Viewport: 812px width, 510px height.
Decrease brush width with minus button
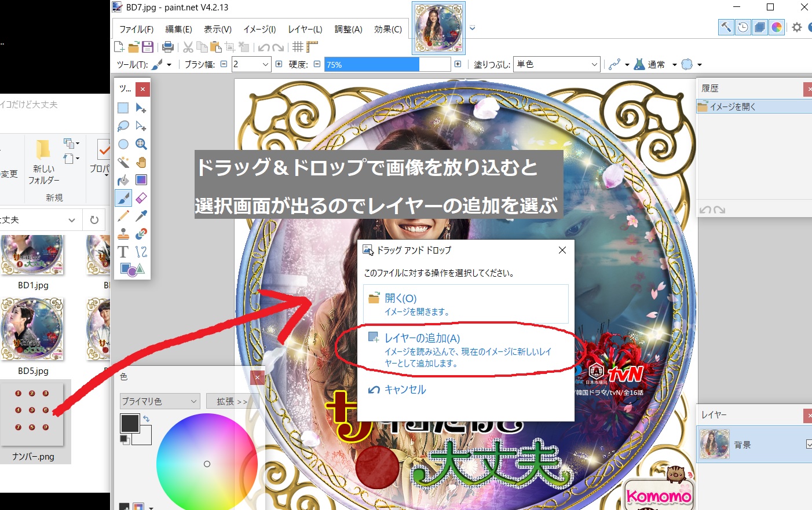click(224, 64)
